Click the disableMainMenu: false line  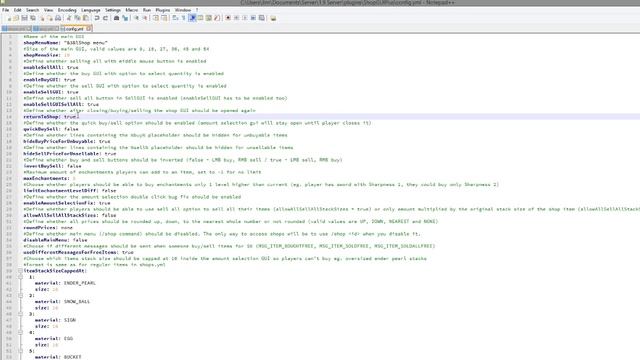coord(55,240)
